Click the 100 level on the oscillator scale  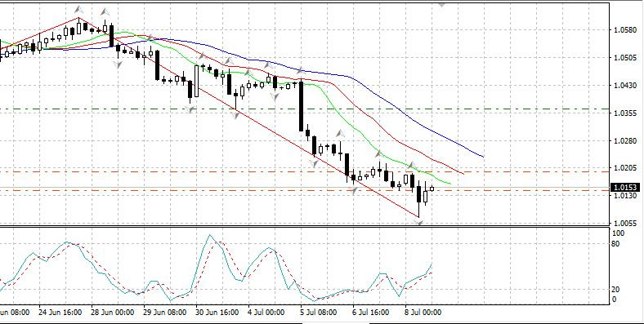click(x=618, y=233)
